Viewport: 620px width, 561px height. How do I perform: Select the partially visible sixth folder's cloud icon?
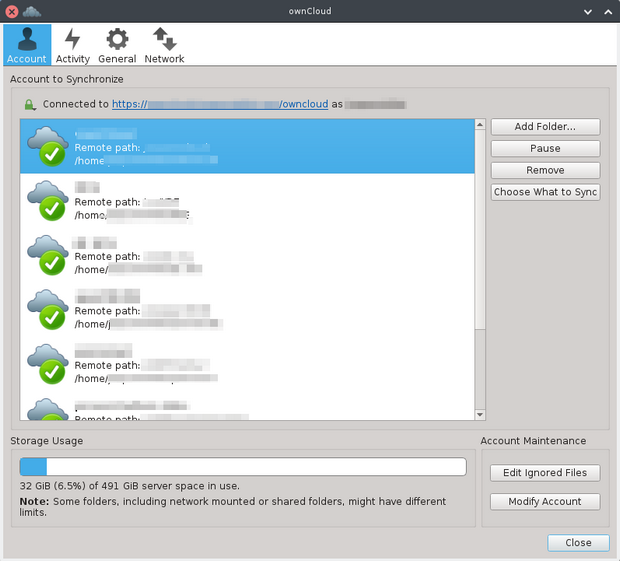click(x=47, y=409)
